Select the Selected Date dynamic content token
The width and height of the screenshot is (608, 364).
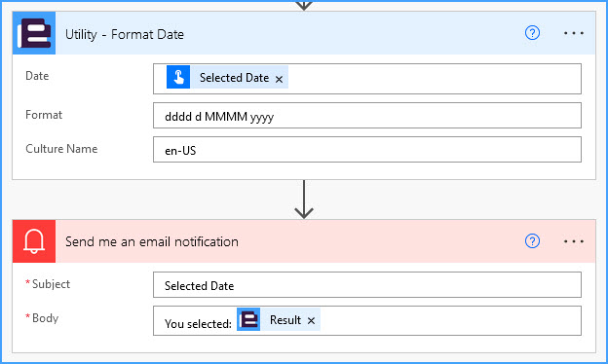pyautogui.click(x=227, y=77)
